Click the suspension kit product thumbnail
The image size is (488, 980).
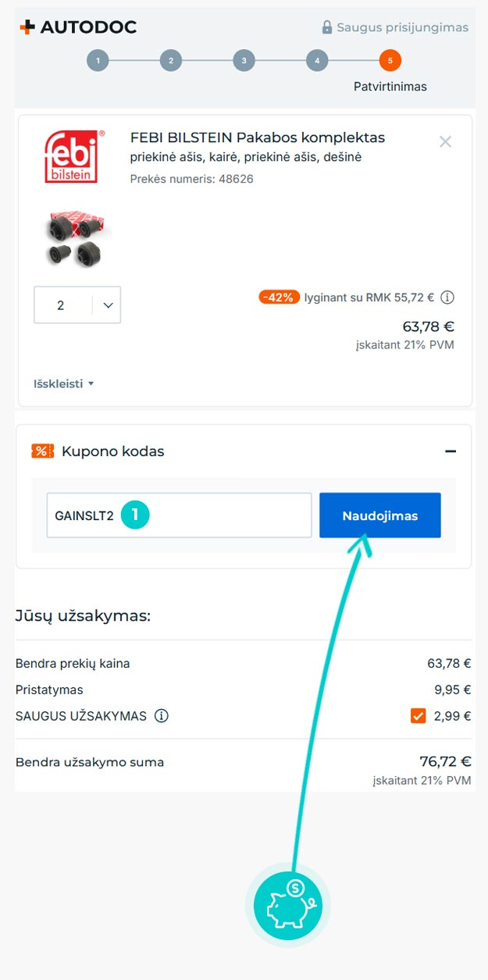tap(76, 240)
